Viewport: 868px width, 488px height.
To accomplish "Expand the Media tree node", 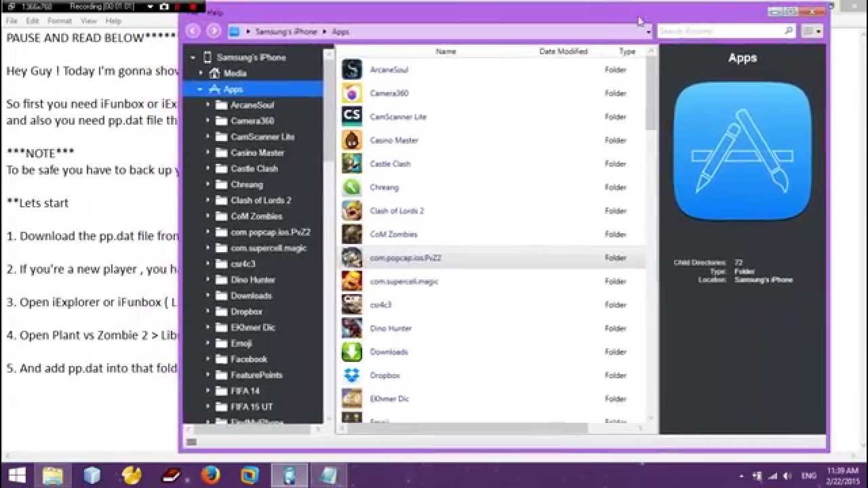I will coord(201,73).
